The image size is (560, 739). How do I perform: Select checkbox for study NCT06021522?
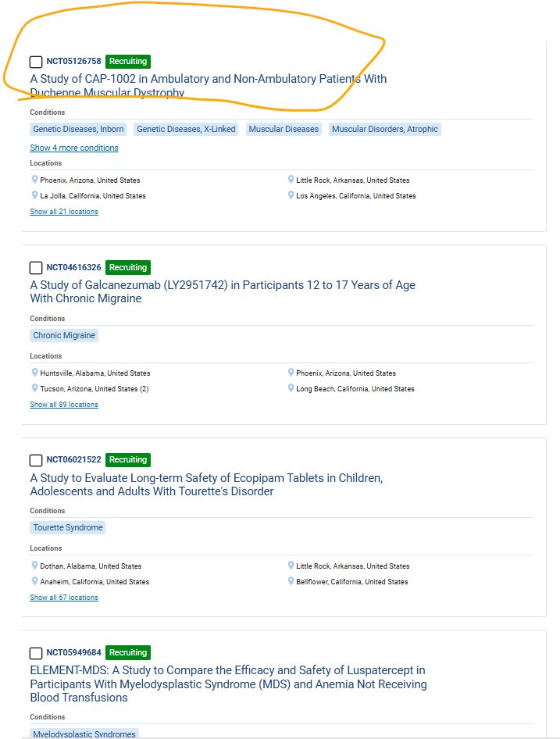(x=36, y=460)
